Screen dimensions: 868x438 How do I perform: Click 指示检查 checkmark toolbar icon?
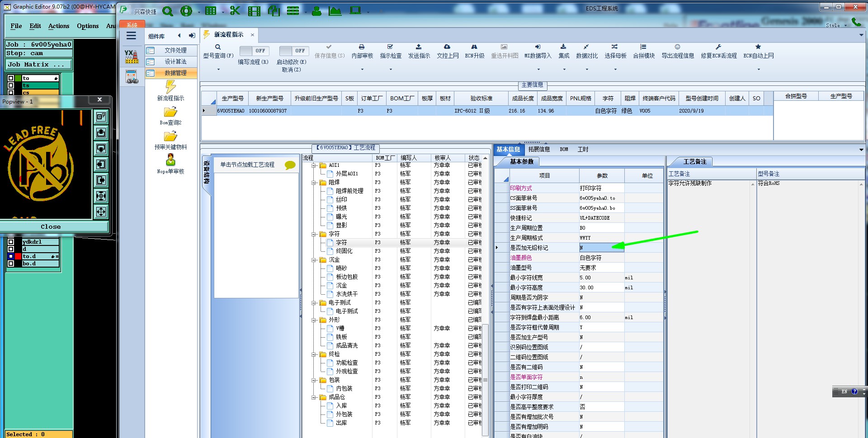[390, 47]
